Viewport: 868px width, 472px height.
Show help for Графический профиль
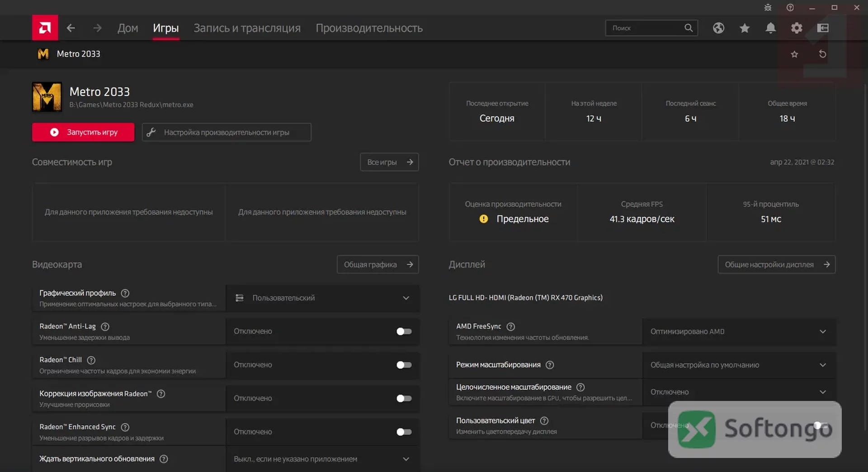[x=125, y=293]
